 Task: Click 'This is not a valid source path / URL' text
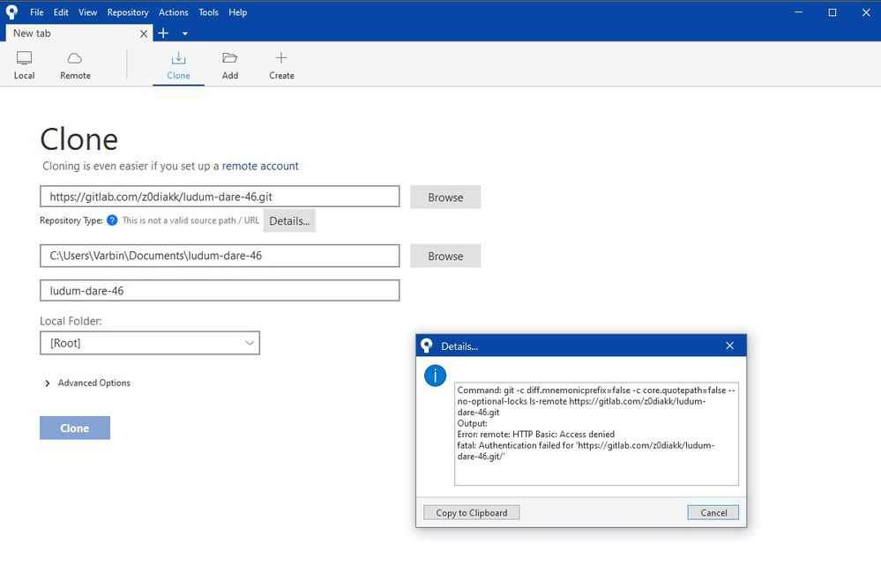190,220
